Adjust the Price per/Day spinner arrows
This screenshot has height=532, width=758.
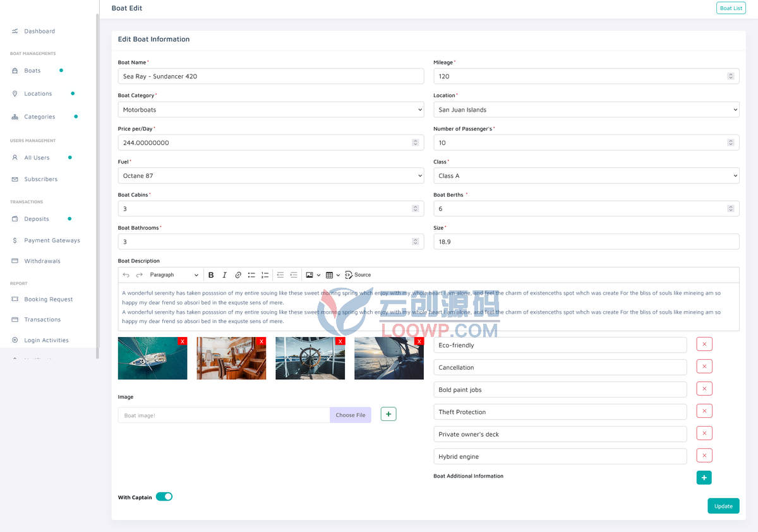[x=416, y=143]
